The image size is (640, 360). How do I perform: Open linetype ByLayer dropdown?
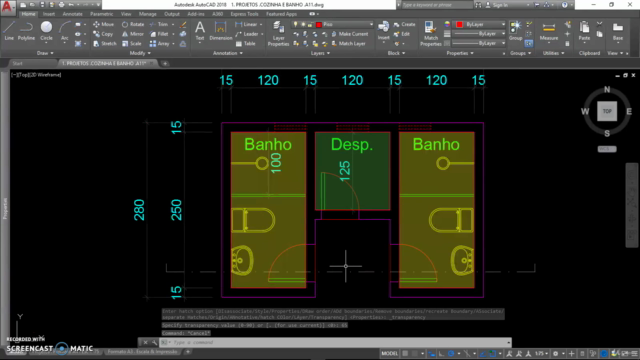(x=503, y=43)
